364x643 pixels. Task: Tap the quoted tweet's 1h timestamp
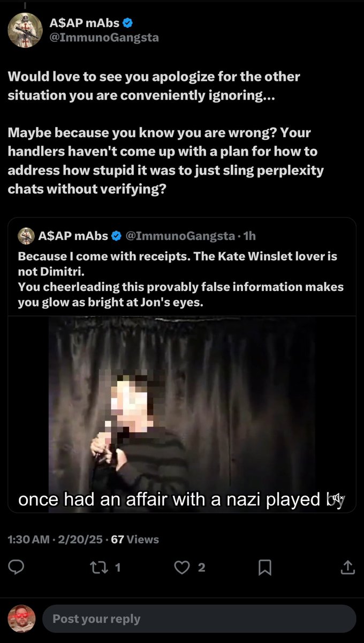pyautogui.click(x=249, y=235)
